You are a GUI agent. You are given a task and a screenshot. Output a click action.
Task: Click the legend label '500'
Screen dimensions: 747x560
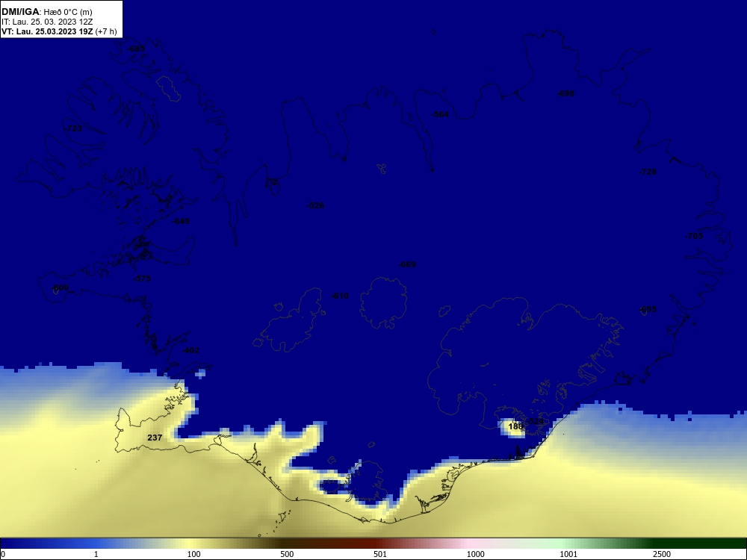click(x=287, y=554)
